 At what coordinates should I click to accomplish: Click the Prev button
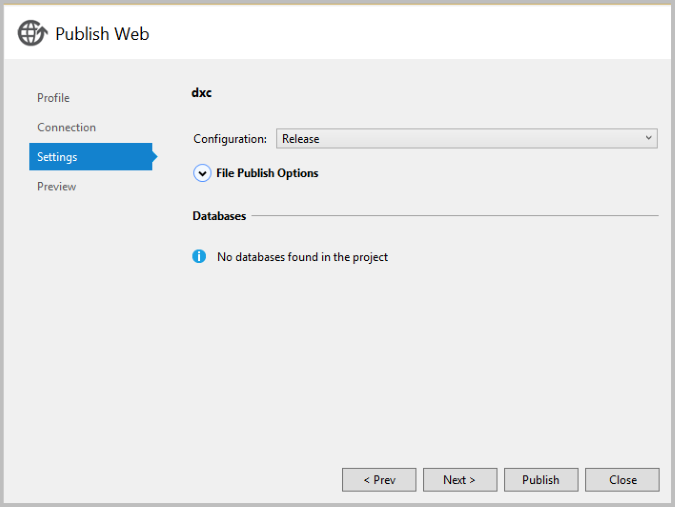[379, 480]
